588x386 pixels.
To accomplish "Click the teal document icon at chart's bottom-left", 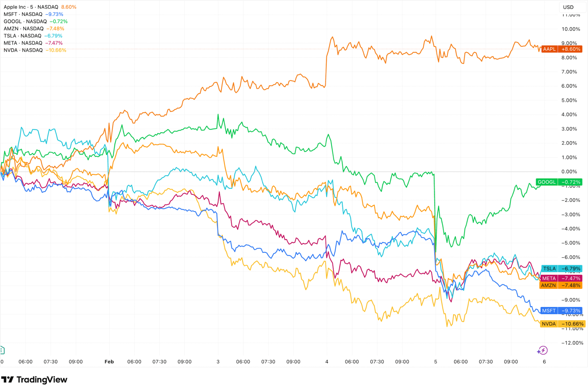I will (x=2, y=350).
